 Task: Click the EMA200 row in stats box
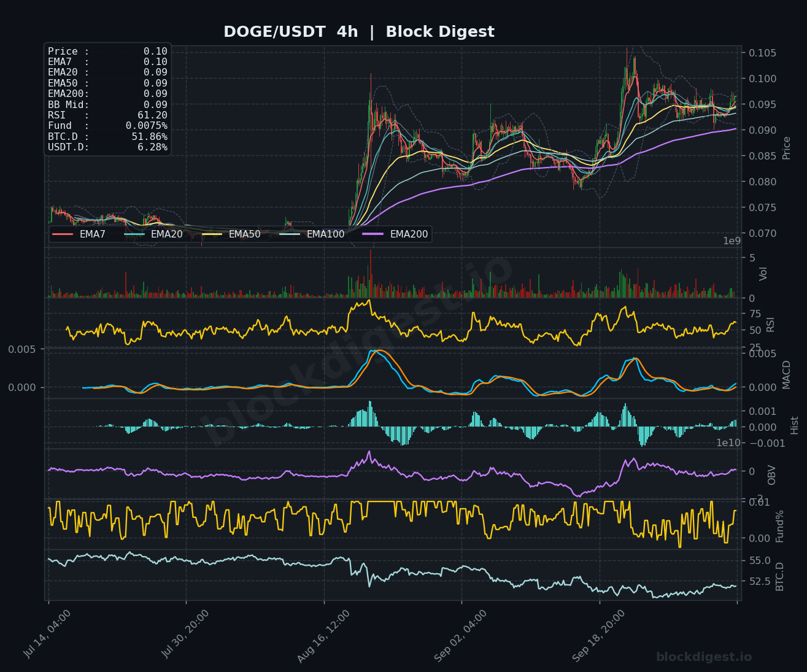107,94
